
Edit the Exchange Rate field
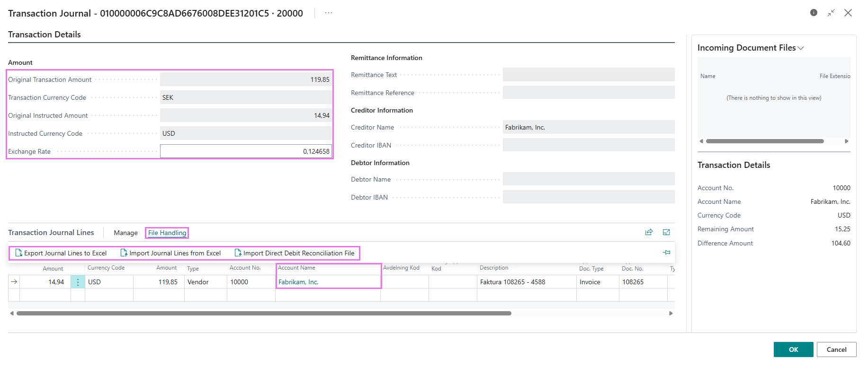click(x=246, y=151)
